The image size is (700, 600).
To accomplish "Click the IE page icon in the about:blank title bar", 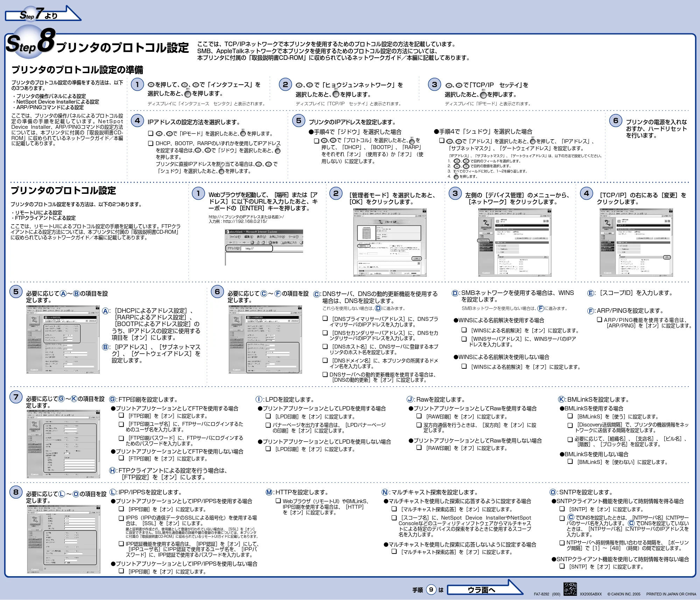I will pos(227,232).
